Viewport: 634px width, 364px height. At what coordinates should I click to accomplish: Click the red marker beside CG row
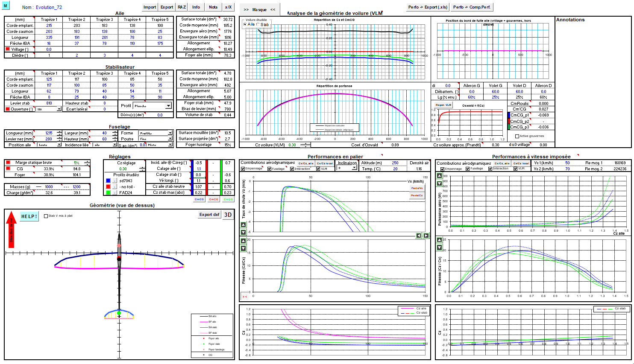(x=8, y=169)
